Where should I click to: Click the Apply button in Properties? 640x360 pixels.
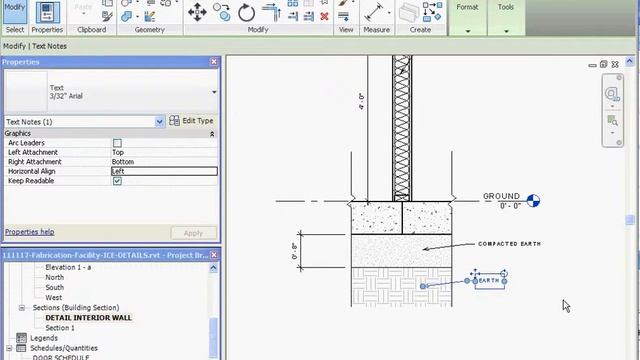coord(193,233)
